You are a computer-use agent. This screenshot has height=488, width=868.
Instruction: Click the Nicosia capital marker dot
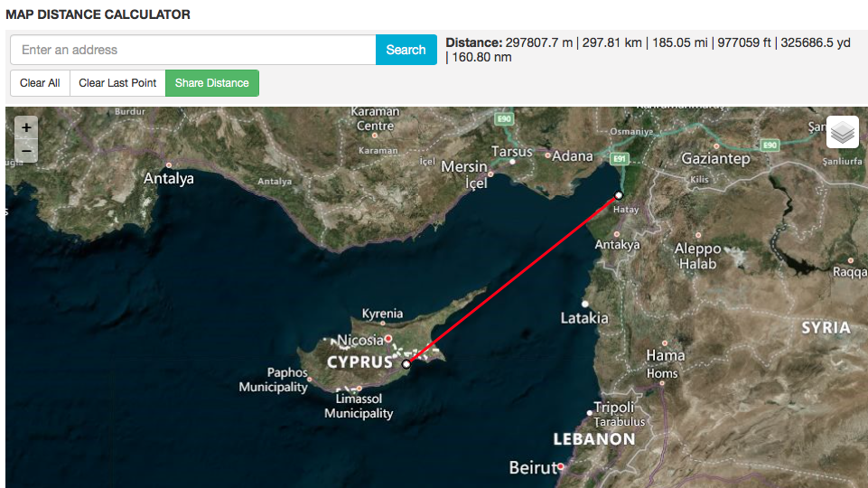[x=388, y=339]
